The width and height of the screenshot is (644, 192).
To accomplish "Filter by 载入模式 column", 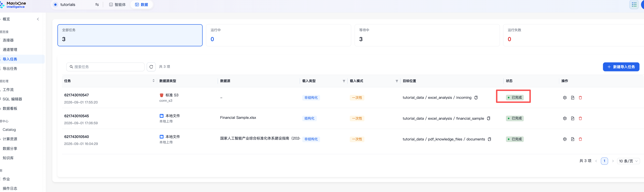I will click(x=397, y=81).
